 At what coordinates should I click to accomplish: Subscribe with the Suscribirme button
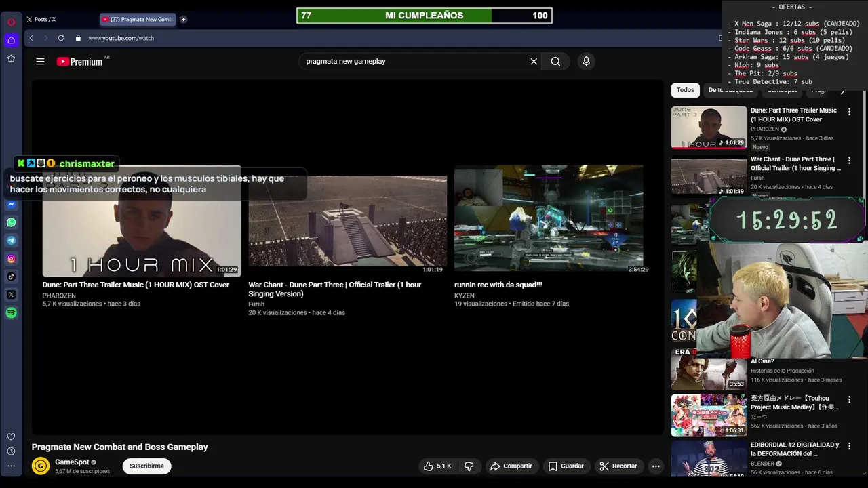(x=146, y=466)
